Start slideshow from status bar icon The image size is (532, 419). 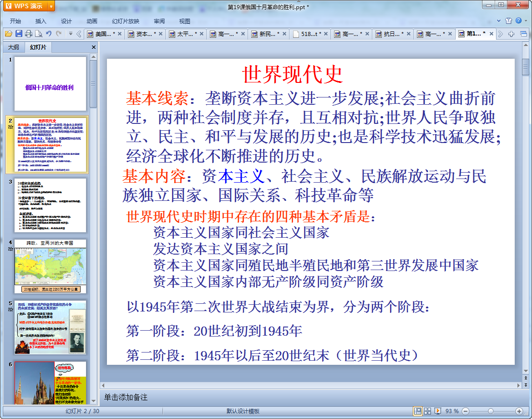(438, 411)
